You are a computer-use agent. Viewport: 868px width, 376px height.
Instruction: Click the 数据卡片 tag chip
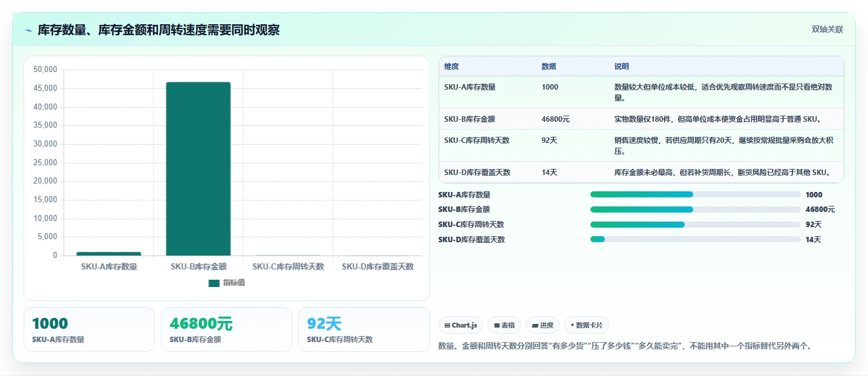pyautogui.click(x=587, y=325)
